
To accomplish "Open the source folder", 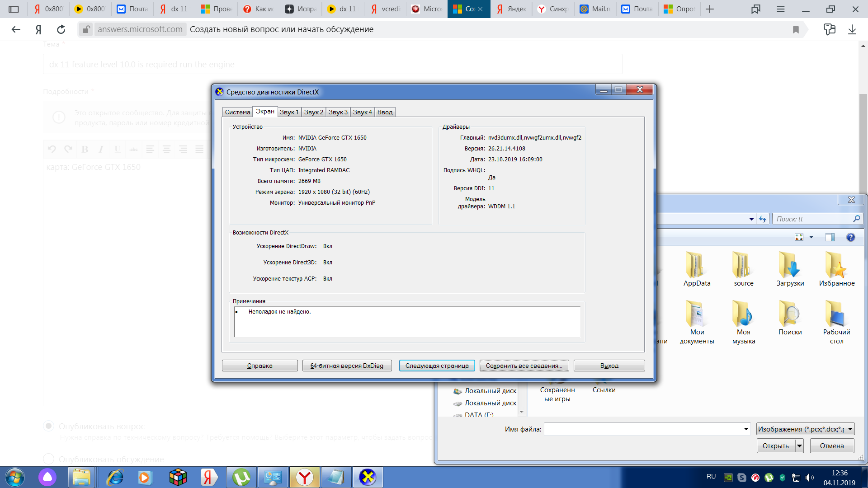I will (744, 269).
